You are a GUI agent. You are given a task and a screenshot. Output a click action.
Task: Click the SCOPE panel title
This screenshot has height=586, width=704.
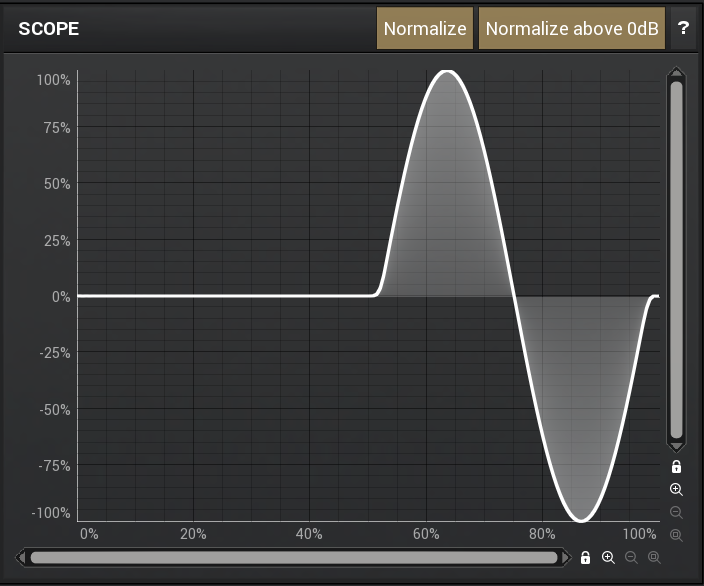(x=48, y=29)
